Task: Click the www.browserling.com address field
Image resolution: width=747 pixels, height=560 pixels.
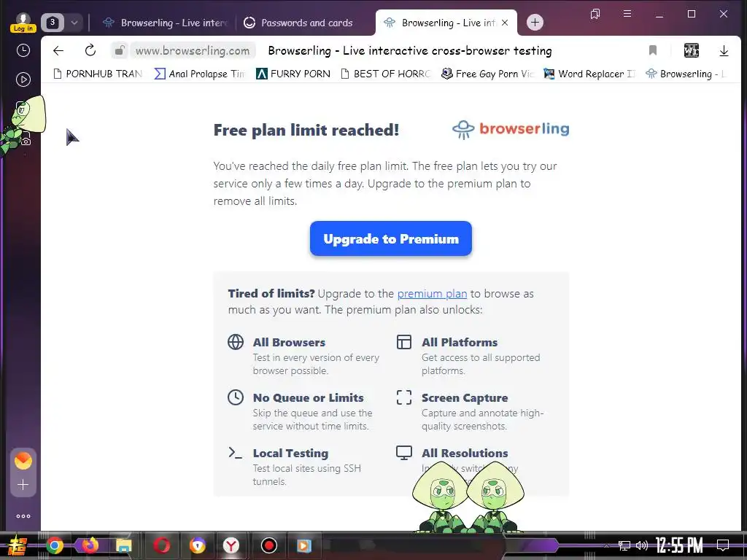Action: [193, 50]
